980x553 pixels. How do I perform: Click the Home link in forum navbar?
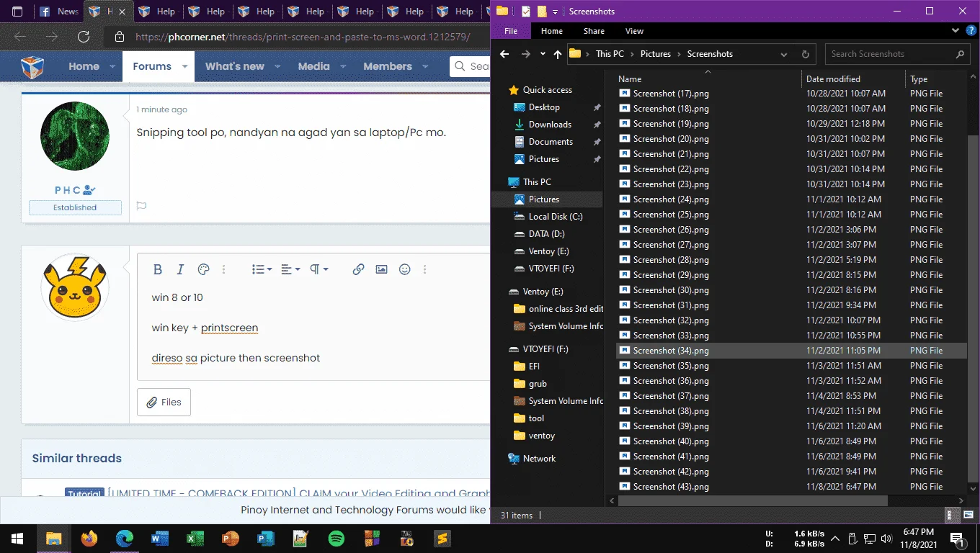[84, 66]
